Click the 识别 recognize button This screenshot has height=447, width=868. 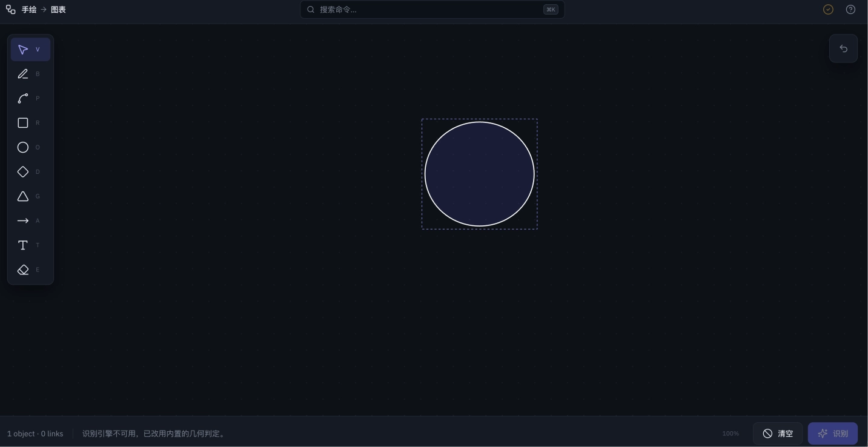point(833,434)
